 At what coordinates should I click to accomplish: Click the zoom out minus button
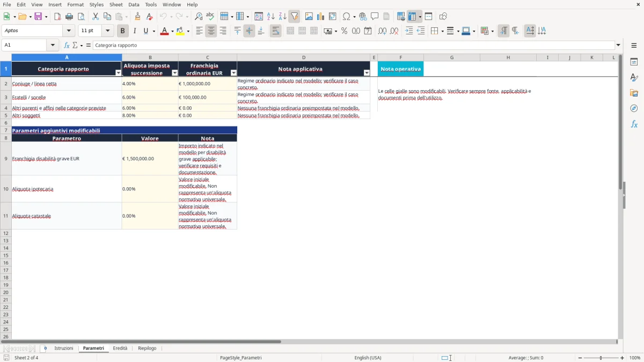point(580,358)
